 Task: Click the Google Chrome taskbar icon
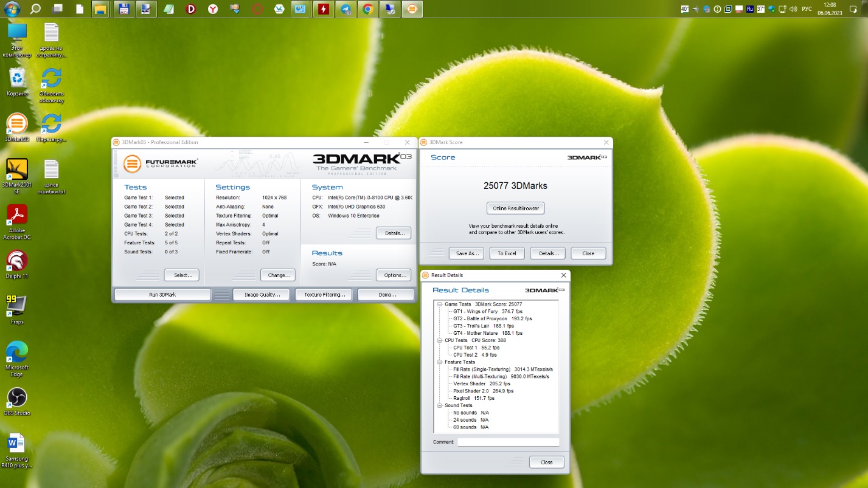point(367,9)
